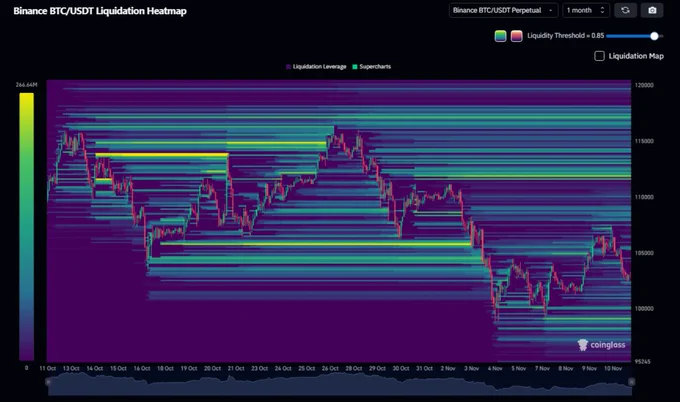Click the 16 Oct date axis label

tap(142, 369)
